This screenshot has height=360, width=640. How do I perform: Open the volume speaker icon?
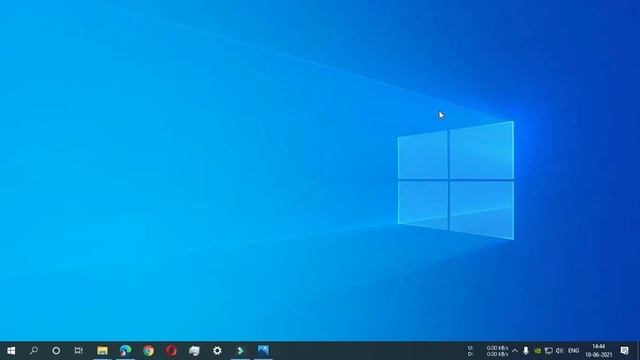pyautogui.click(x=560, y=351)
